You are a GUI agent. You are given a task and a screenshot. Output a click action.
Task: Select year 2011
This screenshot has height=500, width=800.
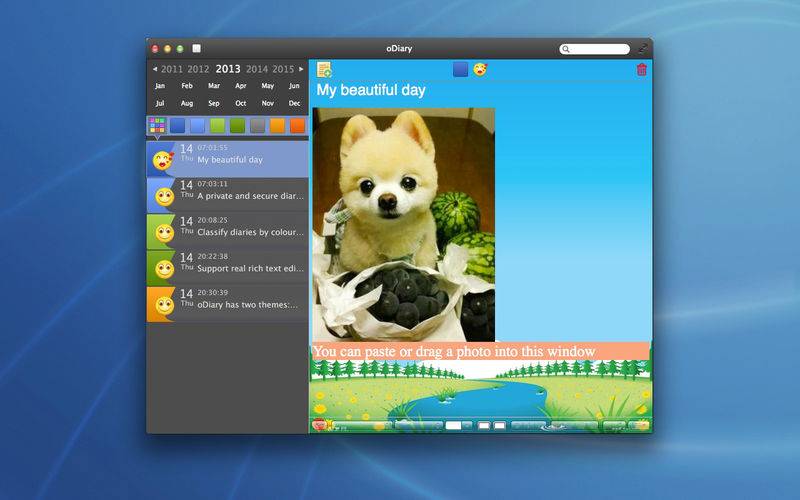[171, 69]
